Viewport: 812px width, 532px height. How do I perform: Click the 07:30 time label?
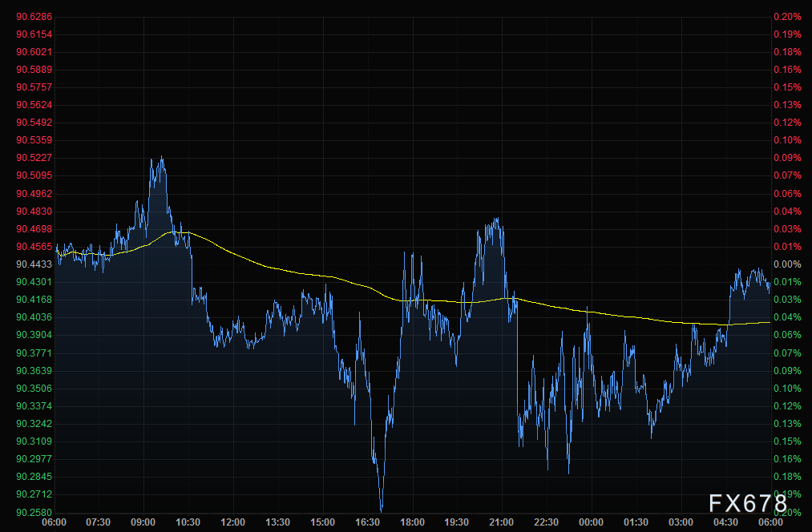(98, 522)
